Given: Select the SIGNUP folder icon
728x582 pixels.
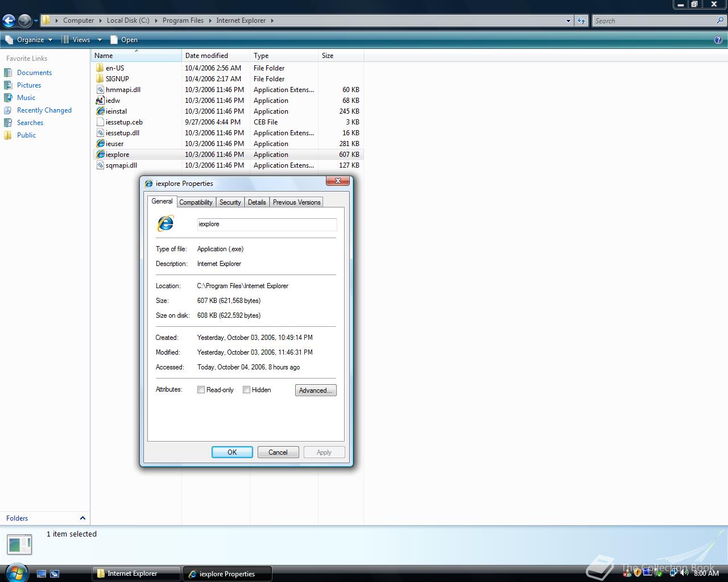Looking at the screenshot, I should pyautogui.click(x=100, y=78).
